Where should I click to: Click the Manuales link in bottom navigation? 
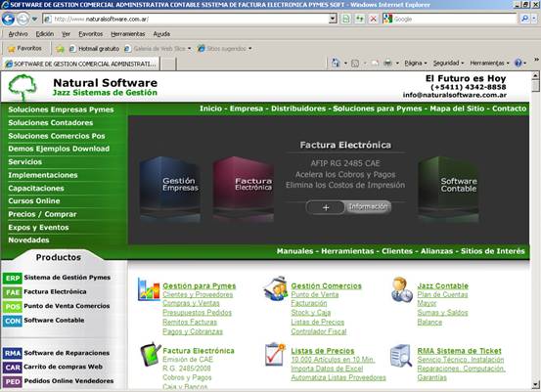point(294,251)
